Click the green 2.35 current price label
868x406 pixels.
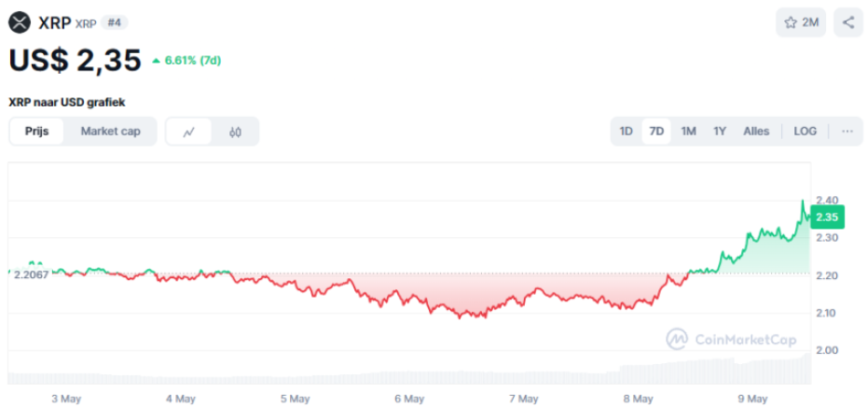point(827,217)
